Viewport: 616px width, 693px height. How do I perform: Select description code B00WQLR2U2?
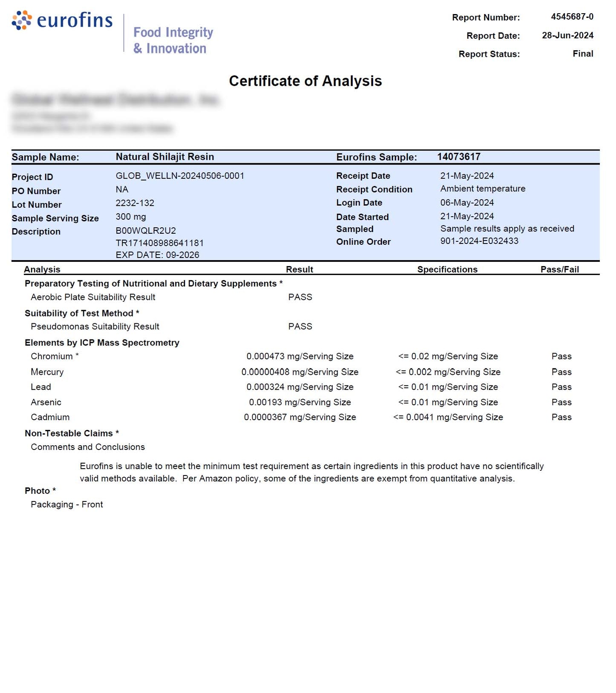pyautogui.click(x=146, y=231)
